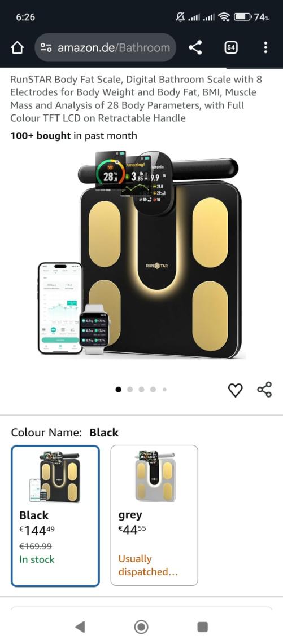Select grey colour option
Screen dimensions: 283x644
[x=154, y=515]
